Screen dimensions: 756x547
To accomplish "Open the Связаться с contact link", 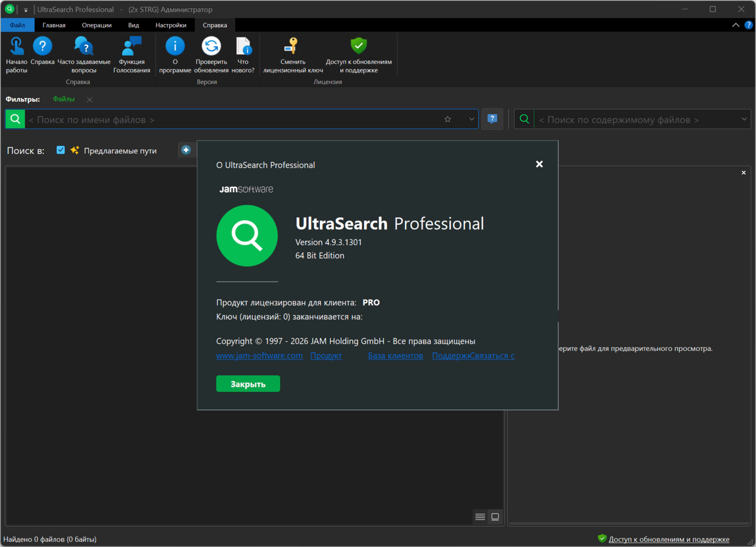I will click(492, 356).
